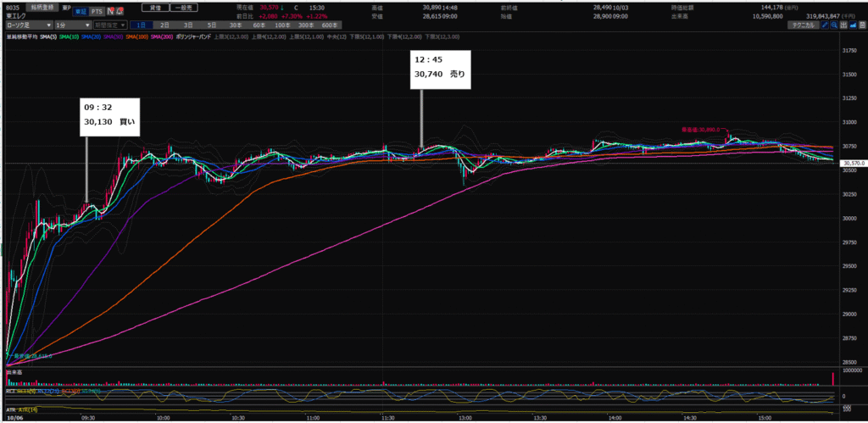Click the blue area chart icon
Screen dimensions: 868x423
click(854, 26)
